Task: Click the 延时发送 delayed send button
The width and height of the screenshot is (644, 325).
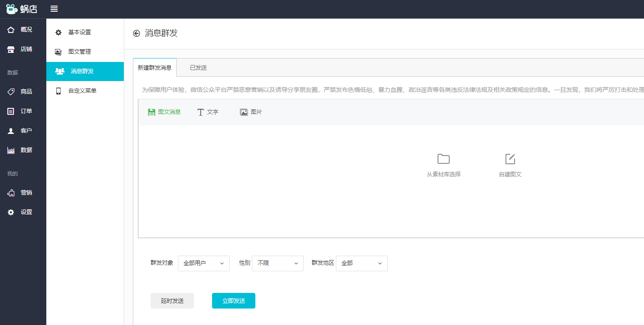Action: click(x=172, y=300)
